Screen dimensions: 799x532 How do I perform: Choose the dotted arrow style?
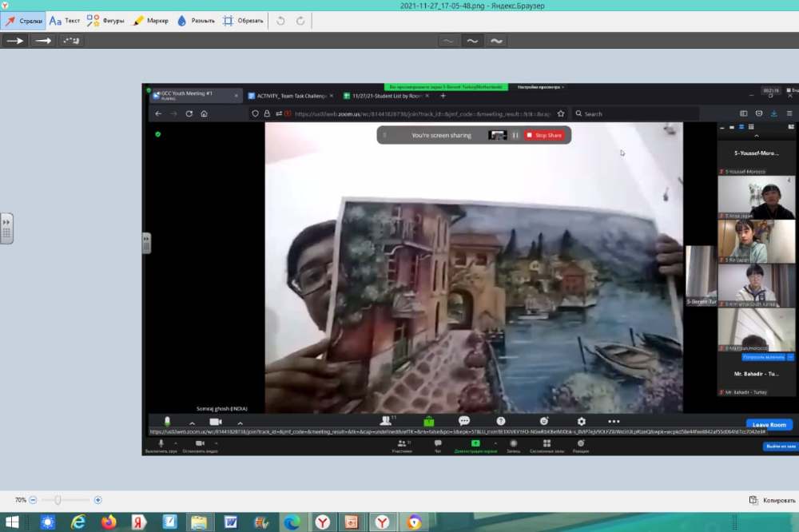pyautogui.click(x=71, y=41)
